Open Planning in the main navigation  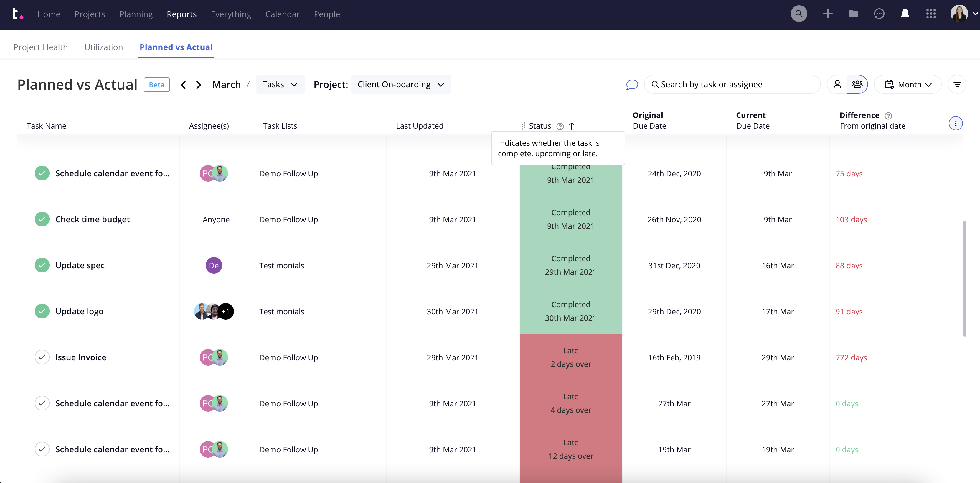pyautogui.click(x=136, y=14)
